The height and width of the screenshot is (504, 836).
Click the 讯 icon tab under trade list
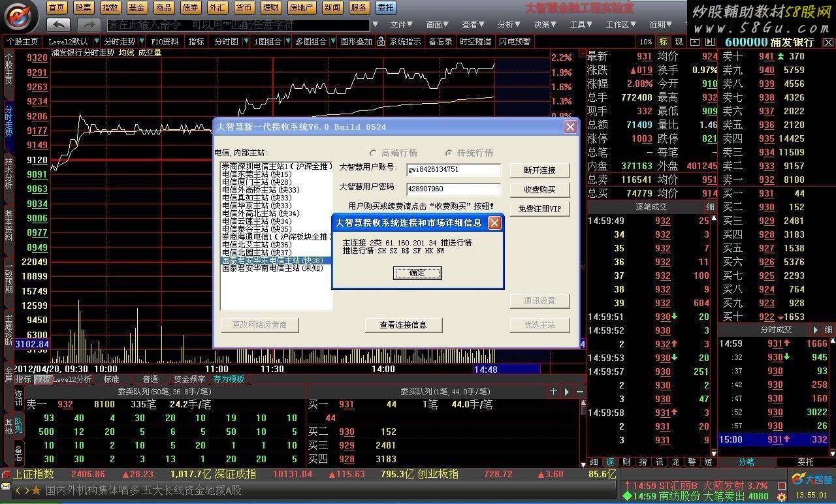[659, 462]
